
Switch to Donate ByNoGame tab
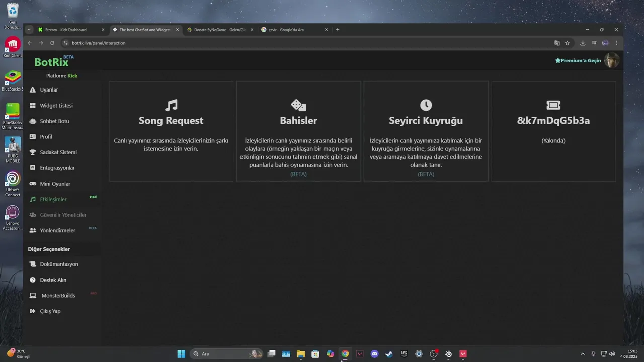coord(219,30)
